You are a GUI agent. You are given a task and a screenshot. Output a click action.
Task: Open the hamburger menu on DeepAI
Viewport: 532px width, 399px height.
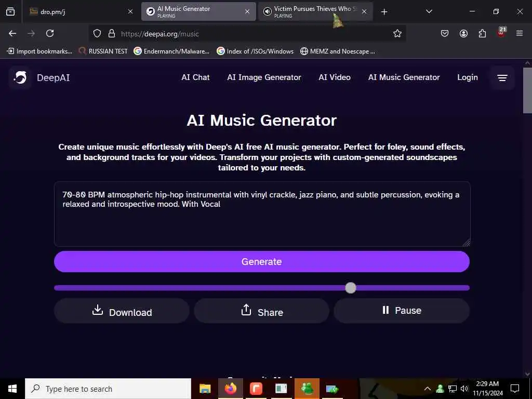coord(502,78)
